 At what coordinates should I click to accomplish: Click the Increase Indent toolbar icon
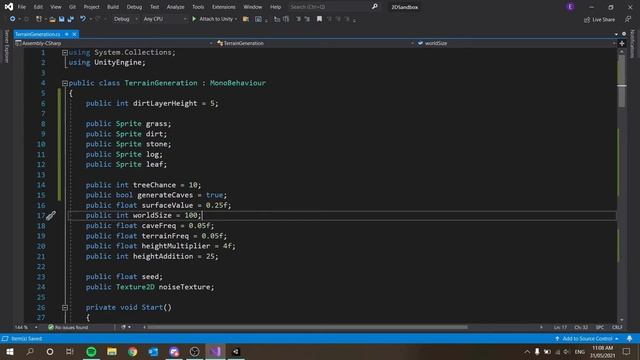[x=307, y=19]
